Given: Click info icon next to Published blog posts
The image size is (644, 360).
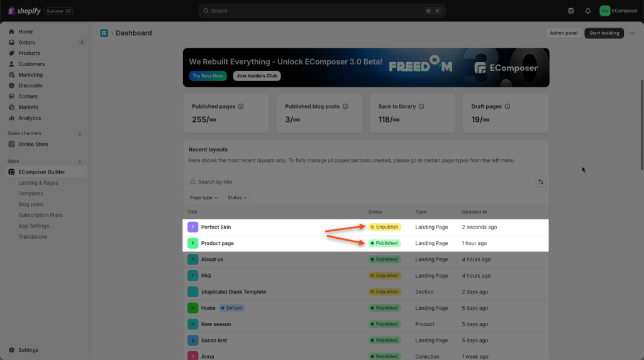Looking at the screenshot, I should click(x=345, y=106).
